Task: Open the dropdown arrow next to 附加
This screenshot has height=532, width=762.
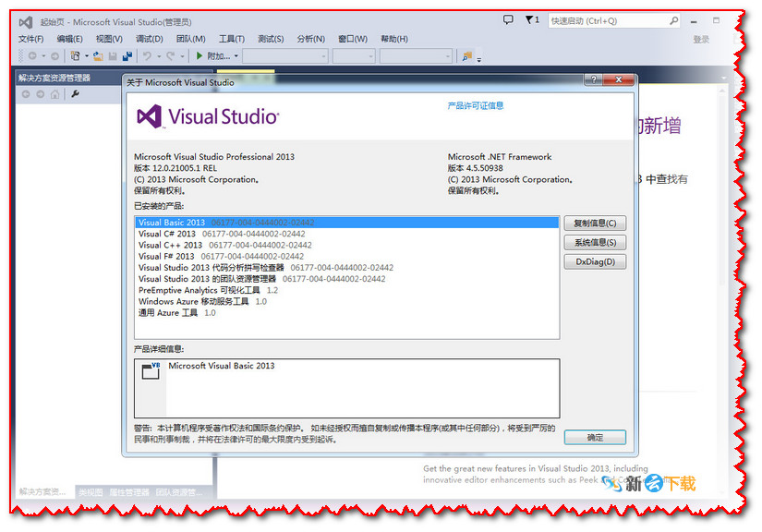Action: pos(236,56)
